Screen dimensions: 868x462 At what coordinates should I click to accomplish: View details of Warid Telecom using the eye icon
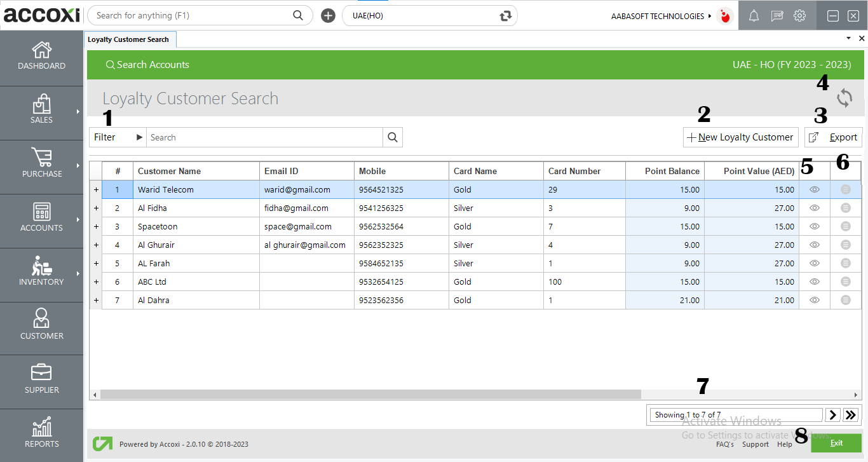[x=814, y=189]
